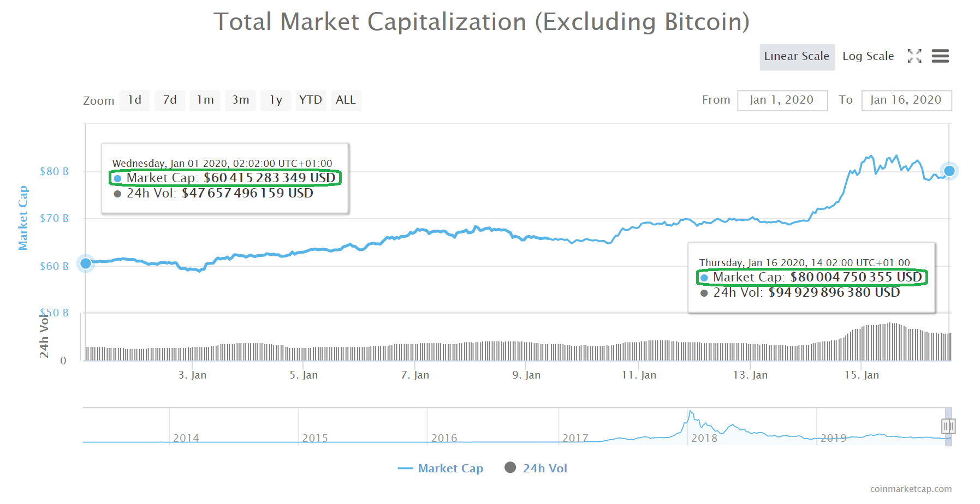Click the From date field
This screenshot has width=980, height=504.
coord(782,100)
